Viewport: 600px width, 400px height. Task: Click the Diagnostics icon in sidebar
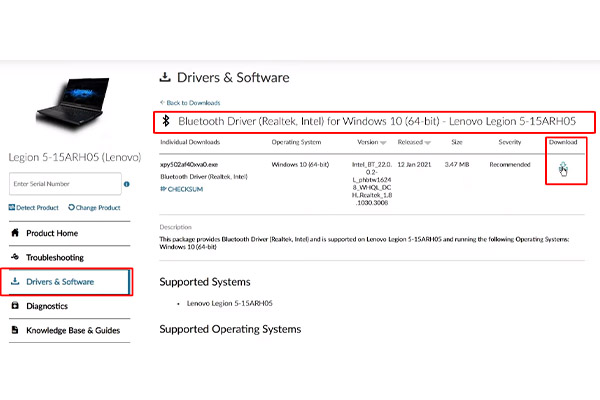pos(15,305)
